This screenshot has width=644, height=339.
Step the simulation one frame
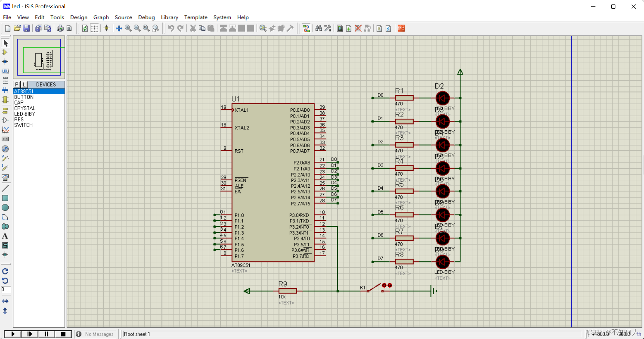30,334
